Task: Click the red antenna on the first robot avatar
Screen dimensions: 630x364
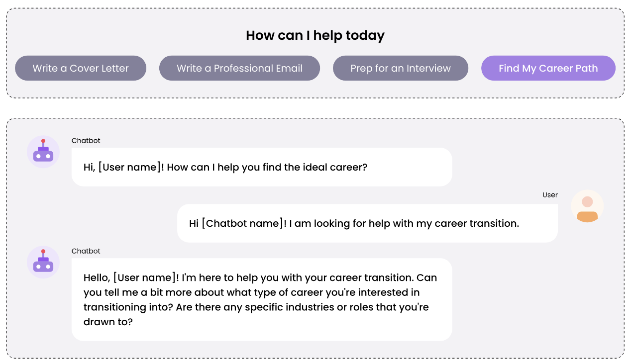Action: coord(43,141)
